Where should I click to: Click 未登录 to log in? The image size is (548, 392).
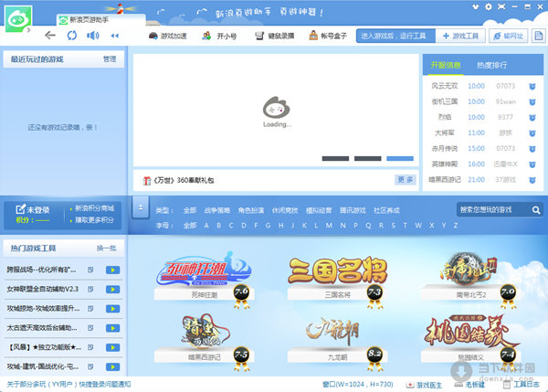(x=33, y=210)
